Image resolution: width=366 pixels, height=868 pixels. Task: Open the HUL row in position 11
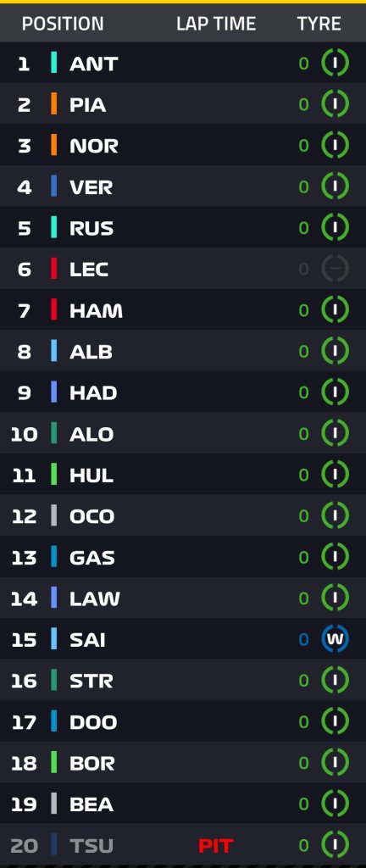[183, 475]
